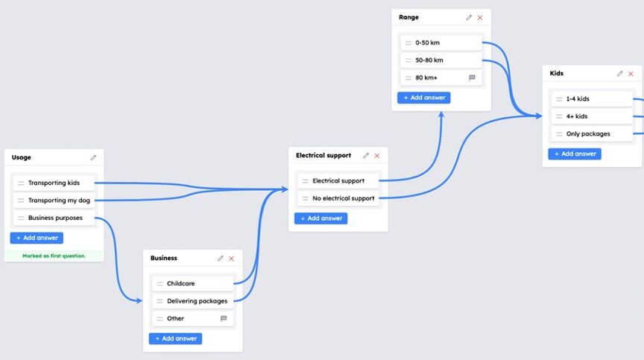The height and width of the screenshot is (360, 644).
Task: Open the Range card edit pencil
Action: click(x=469, y=17)
